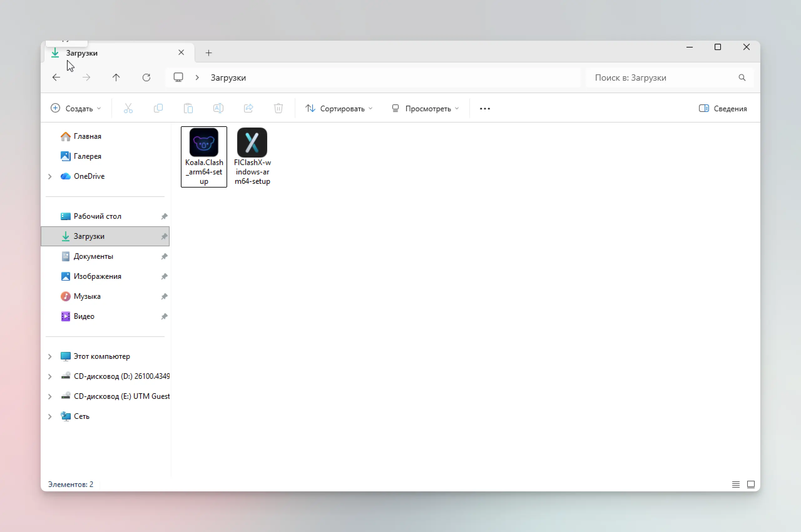Open the three-dots more options menu
The image size is (801, 532).
pos(485,108)
